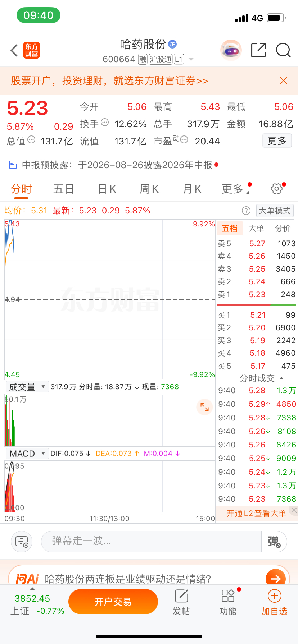298x644 pixels.
Task: Tap the orange arrow button on AI banner
Action: 275,578
